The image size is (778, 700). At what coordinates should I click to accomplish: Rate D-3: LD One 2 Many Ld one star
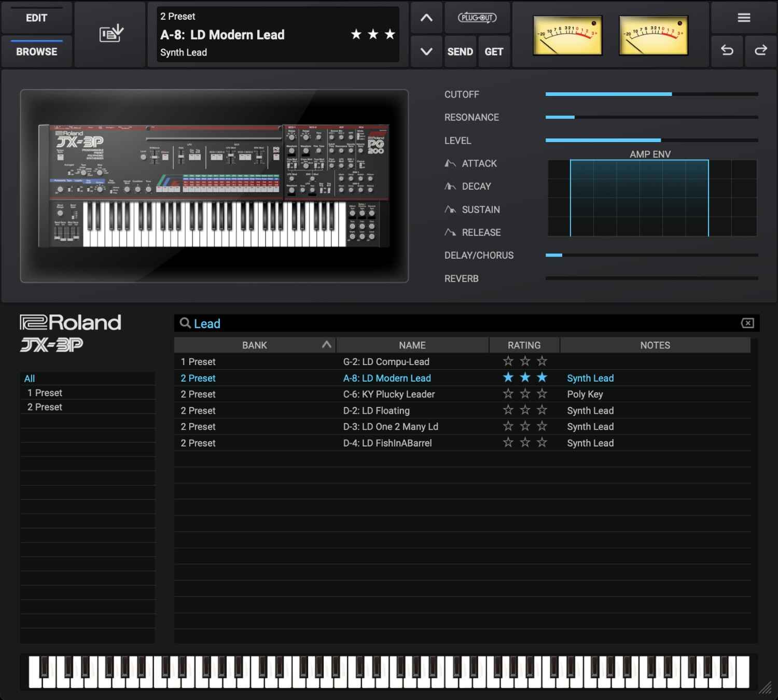click(508, 426)
